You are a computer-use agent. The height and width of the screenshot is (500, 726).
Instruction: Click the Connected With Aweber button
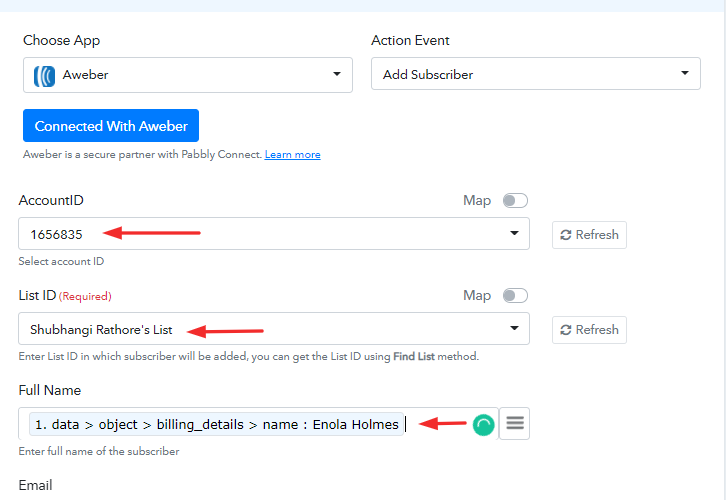point(111,125)
